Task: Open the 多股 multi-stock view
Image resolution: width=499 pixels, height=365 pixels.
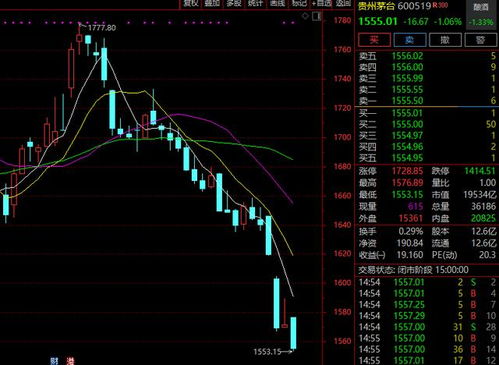Action: [x=234, y=3]
